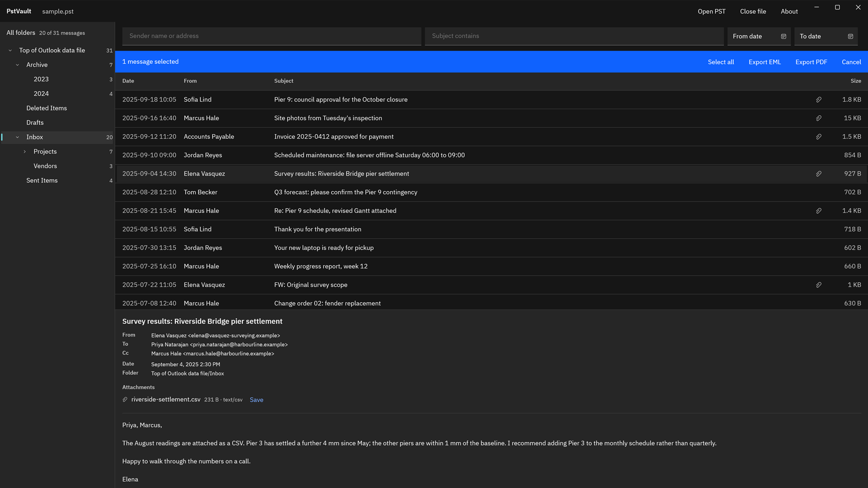The width and height of the screenshot is (868, 488).
Task: Expand the Projects folder chevron
Action: [x=25, y=152]
